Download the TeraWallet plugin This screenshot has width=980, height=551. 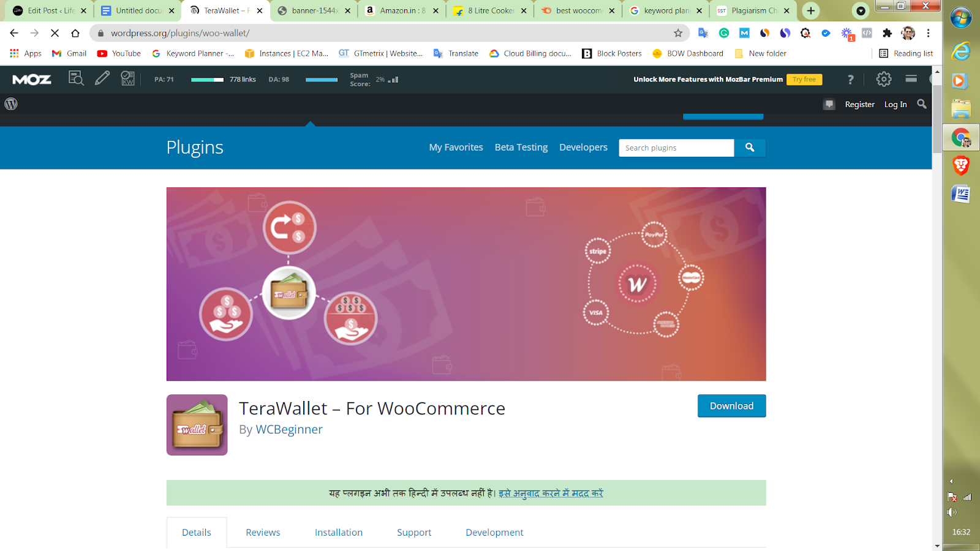click(x=731, y=406)
